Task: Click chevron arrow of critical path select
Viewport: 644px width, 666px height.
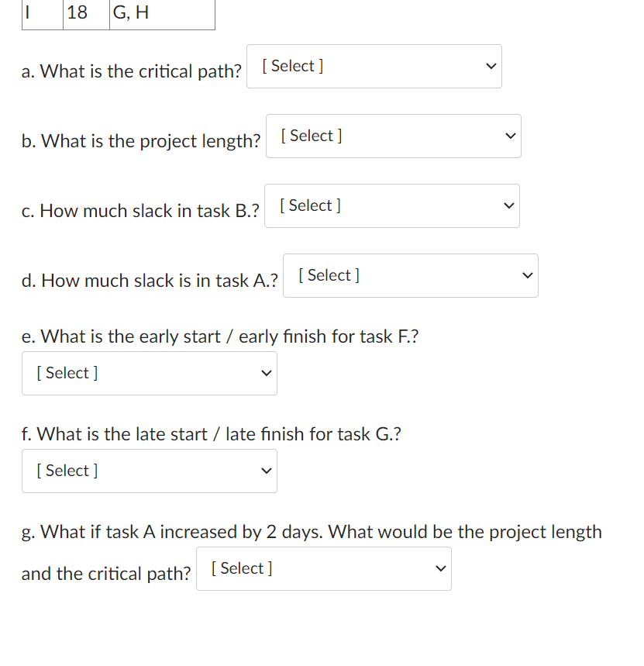Action: point(489,67)
